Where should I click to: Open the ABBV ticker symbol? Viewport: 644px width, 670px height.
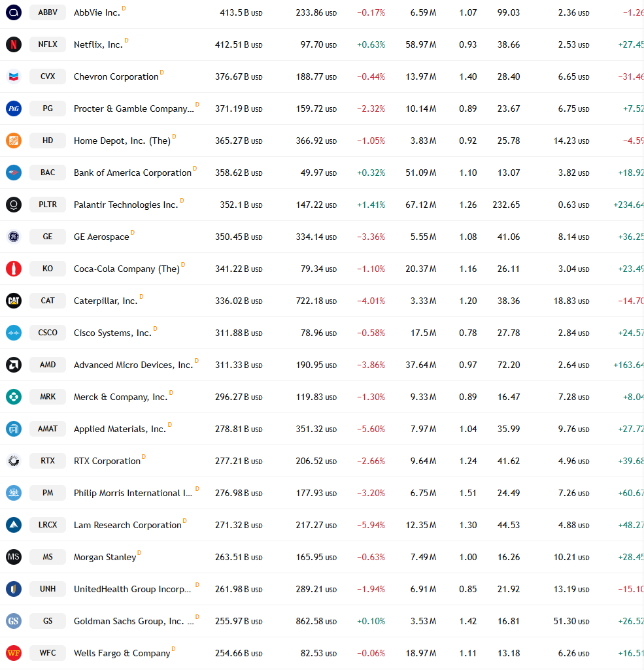pos(48,12)
